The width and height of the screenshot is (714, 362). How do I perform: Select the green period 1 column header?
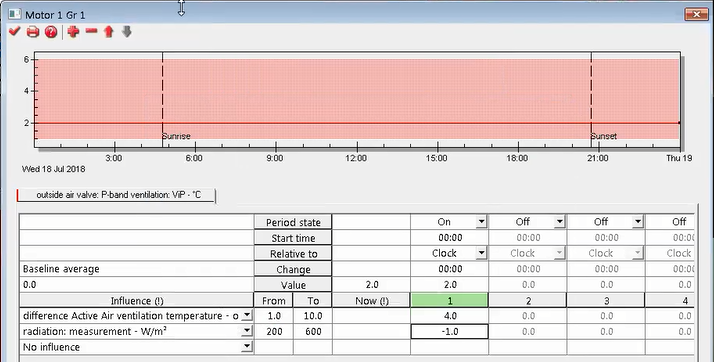pos(449,301)
